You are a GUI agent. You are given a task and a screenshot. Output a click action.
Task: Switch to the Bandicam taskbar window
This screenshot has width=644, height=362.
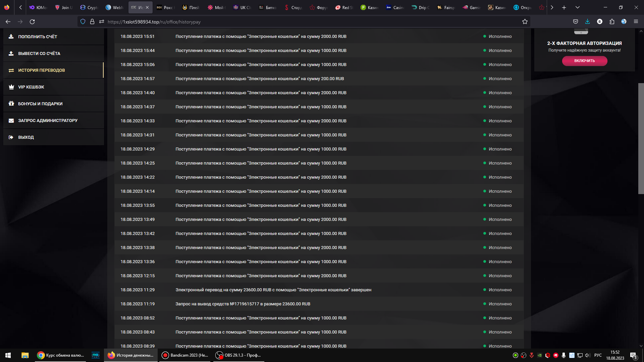tap(185, 355)
